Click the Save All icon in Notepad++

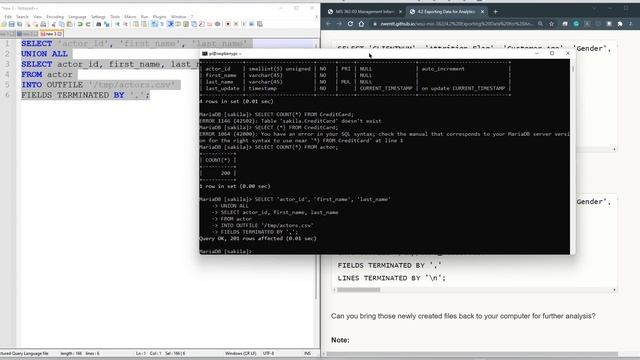pos(20,24)
